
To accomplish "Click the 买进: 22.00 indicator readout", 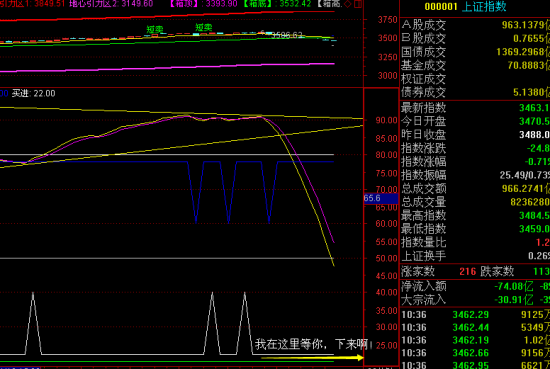I will [33, 93].
